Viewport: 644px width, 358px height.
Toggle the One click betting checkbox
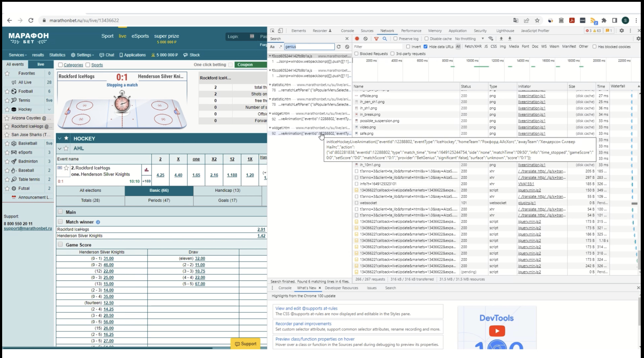click(230, 65)
